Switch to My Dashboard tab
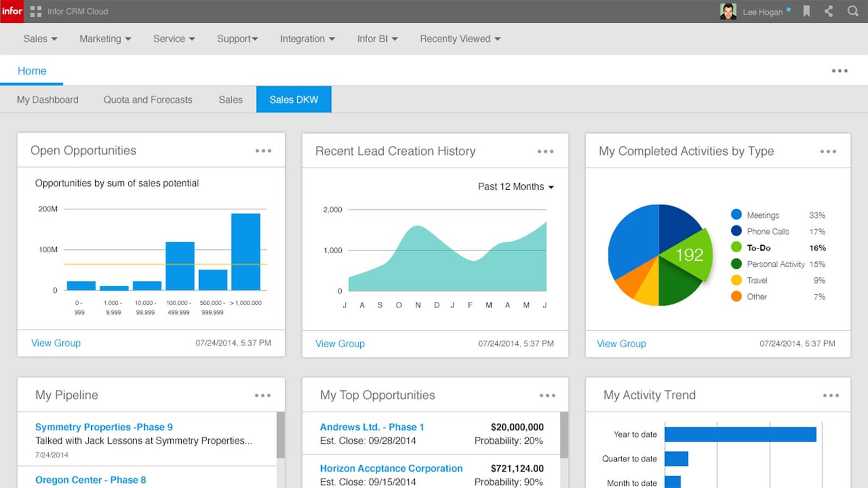Viewport: 868px width, 488px height. tap(48, 100)
